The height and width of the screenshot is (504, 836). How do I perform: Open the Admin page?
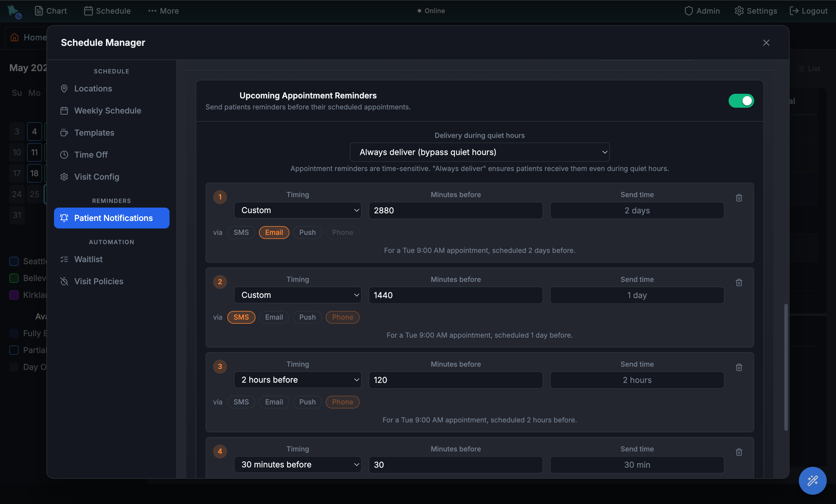point(702,11)
